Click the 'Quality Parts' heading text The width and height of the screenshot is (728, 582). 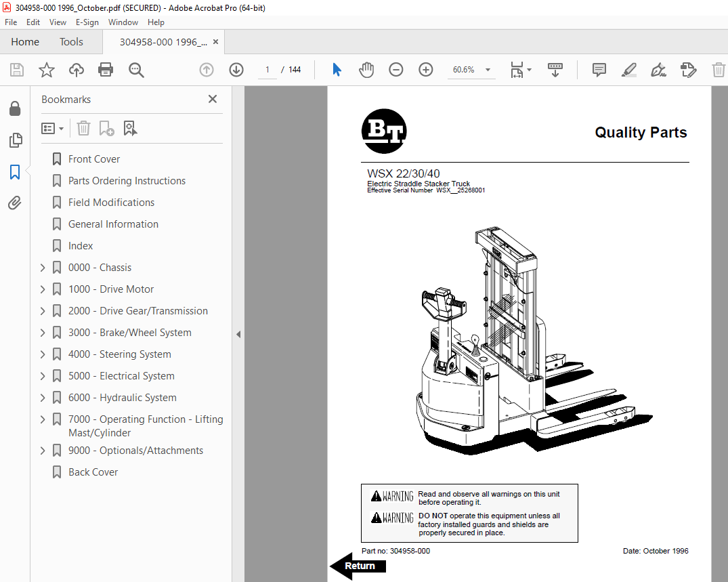coord(641,132)
